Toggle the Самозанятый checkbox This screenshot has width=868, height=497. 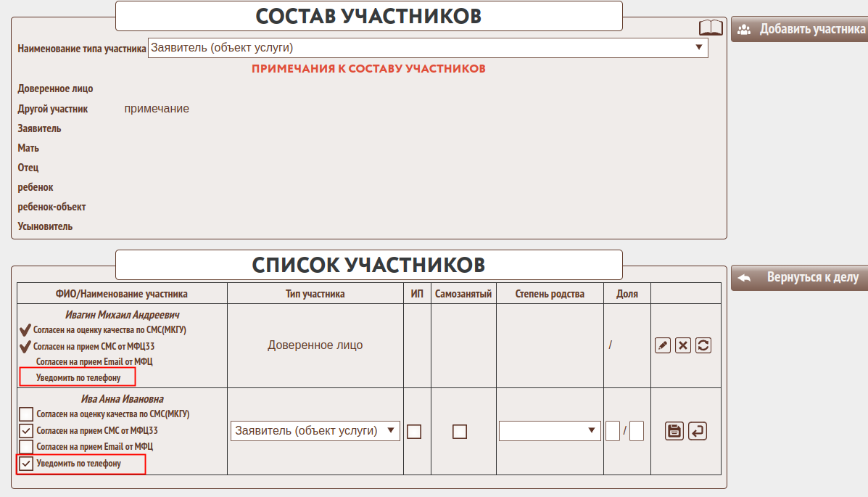pyautogui.click(x=460, y=432)
